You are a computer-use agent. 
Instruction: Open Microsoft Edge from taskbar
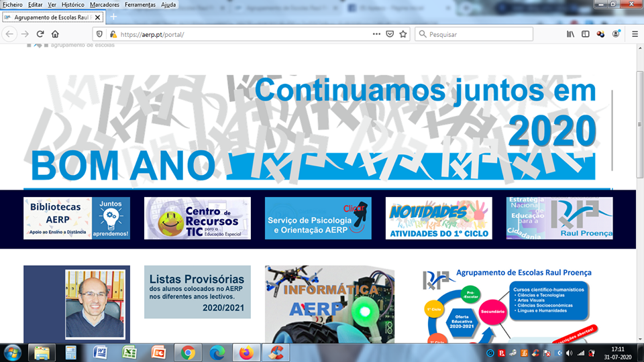pyautogui.click(x=217, y=353)
